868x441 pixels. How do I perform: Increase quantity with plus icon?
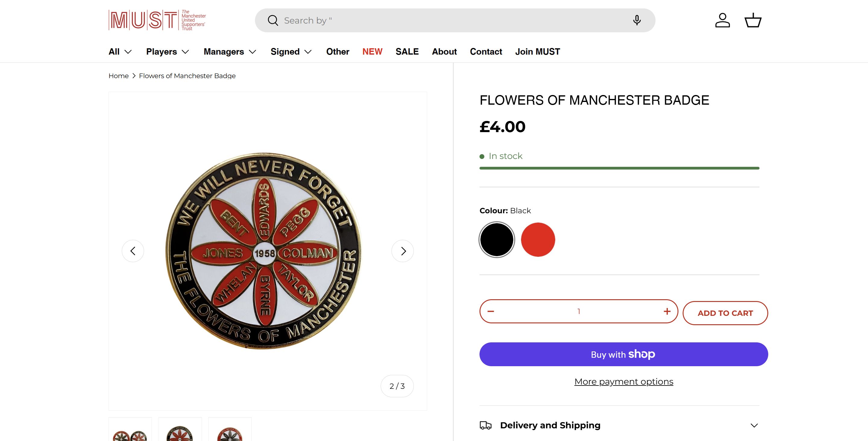pyautogui.click(x=667, y=311)
